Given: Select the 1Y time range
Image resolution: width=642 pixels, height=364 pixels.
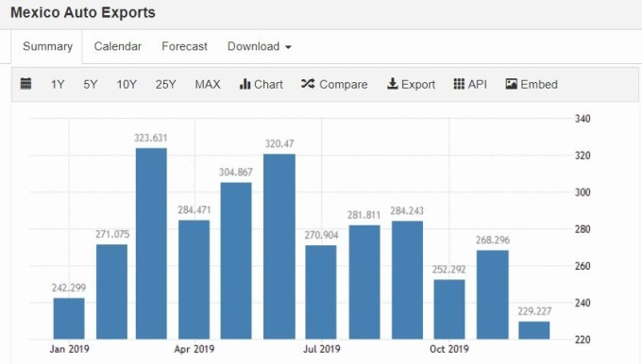Looking at the screenshot, I should [x=58, y=85].
